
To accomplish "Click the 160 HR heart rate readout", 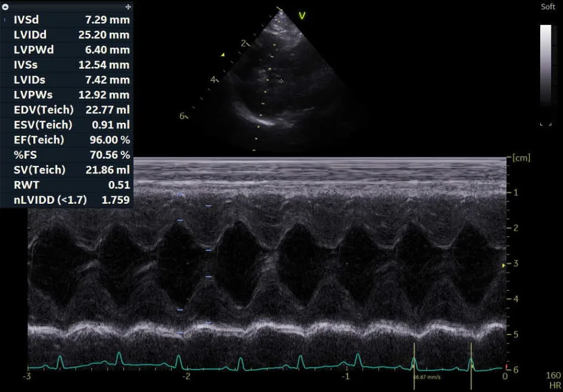I will [x=553, y=380].
